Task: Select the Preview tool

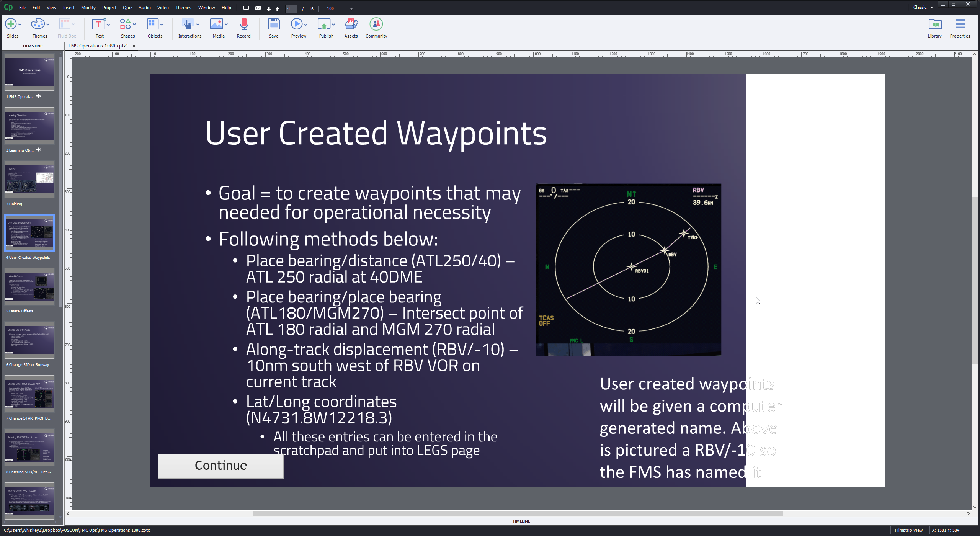Action: (297, 27)
